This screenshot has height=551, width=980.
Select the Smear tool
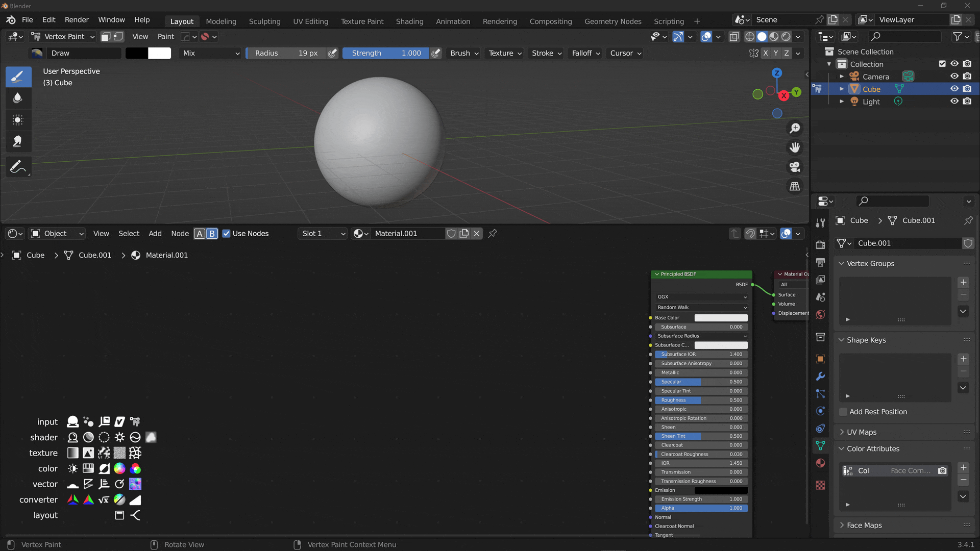click(x=18, y=141)
